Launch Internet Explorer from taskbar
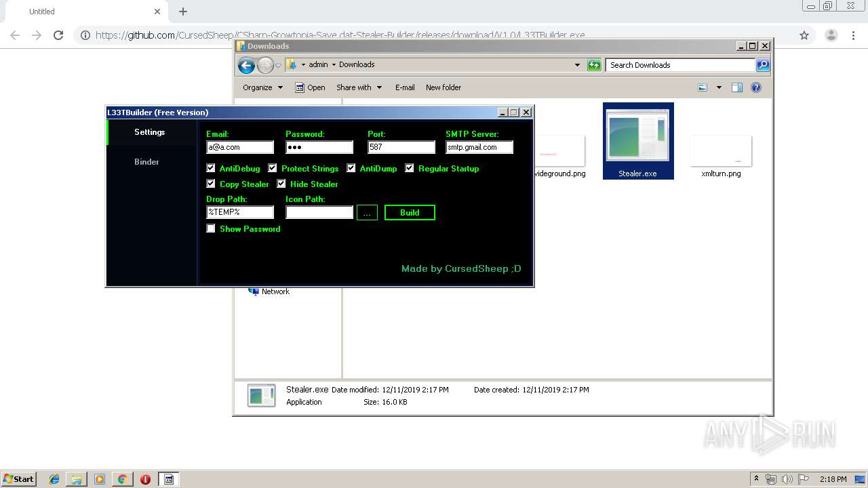 click(x=54, y=479)
